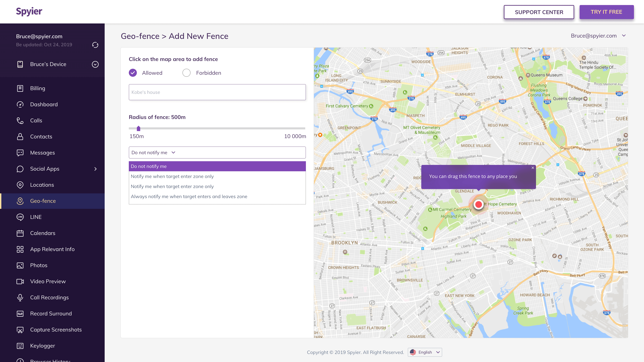This screenshot has height=362, width=644.
Task: Open Record Surround sidebar item
Action: tap(52, 314)
